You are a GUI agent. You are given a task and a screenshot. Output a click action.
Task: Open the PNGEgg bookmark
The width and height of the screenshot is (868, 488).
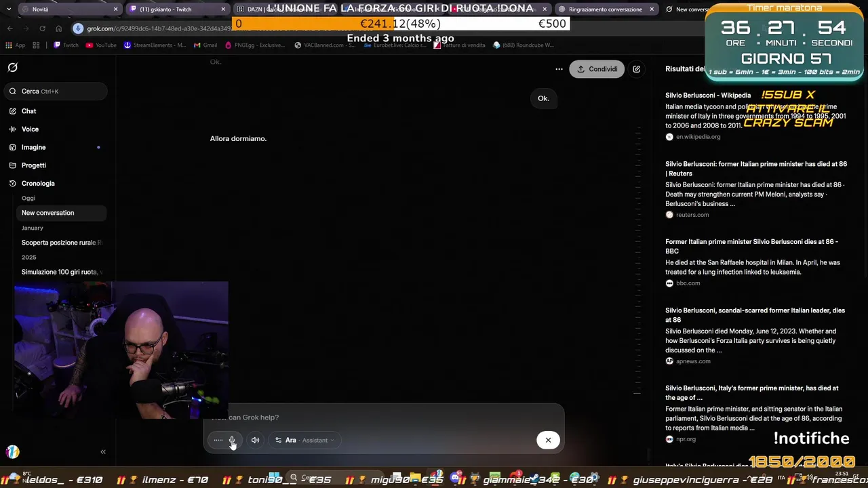(254, 45)
